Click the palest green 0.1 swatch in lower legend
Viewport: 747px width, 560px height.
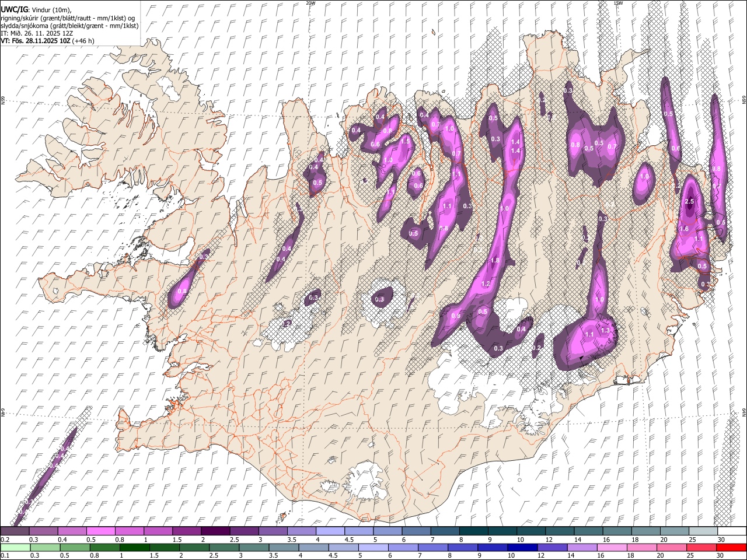pos(15,548)
